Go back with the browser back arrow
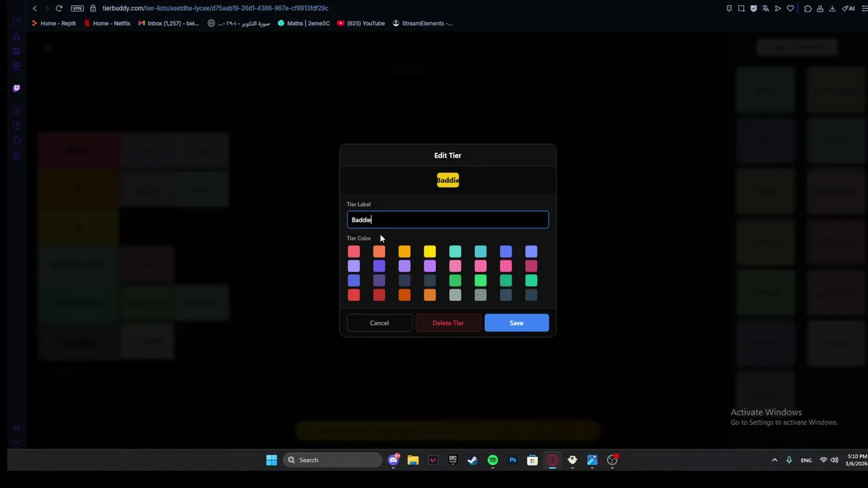 click(35, 8)
